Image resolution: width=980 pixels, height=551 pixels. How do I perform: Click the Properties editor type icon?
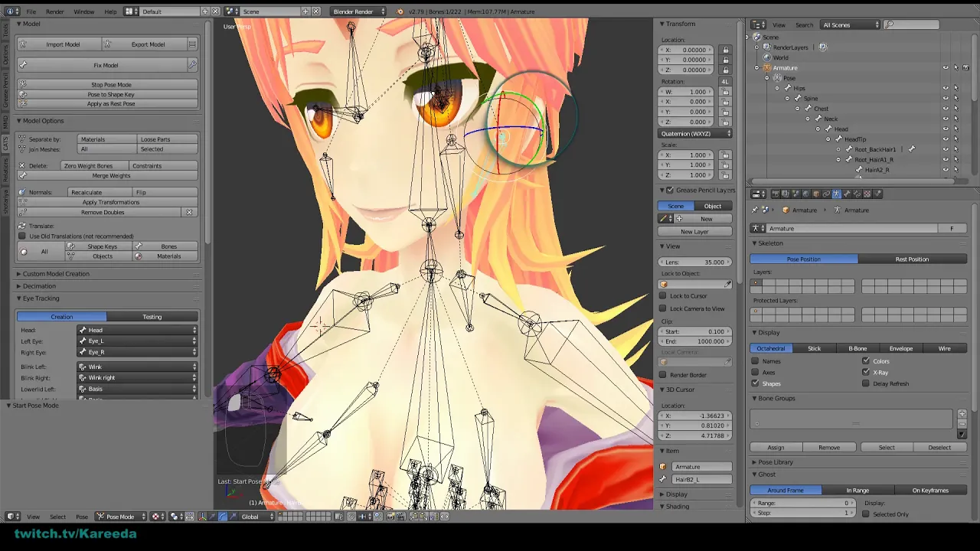point(759,194)
